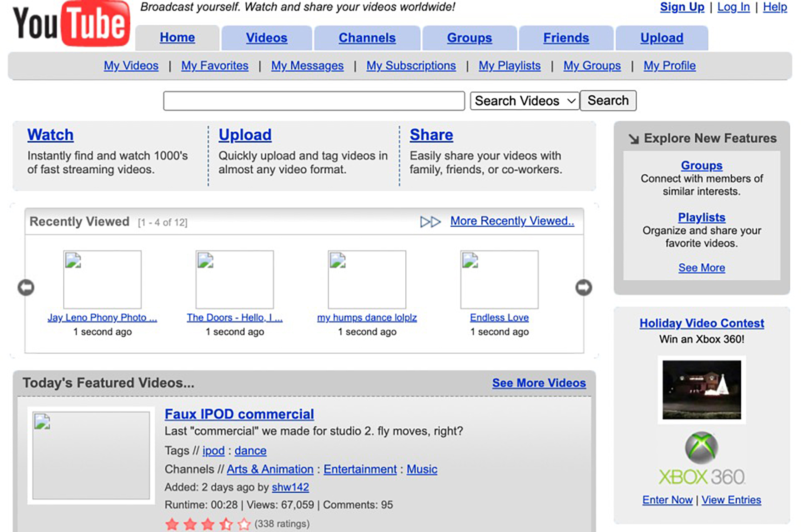Click the fast-forward double-triangle icon

[x=431, y=221]
